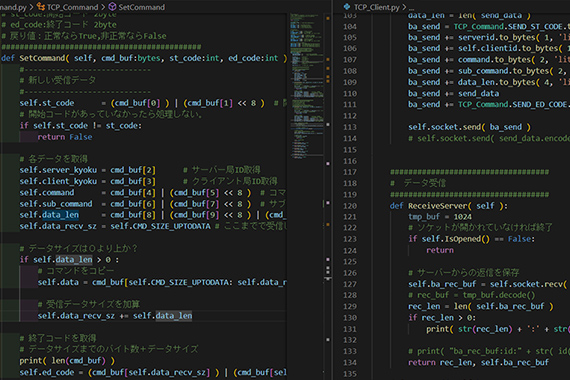Viewport: 570px width, 380px height.
Task: Click 'return False' in the left editor
Action: (x=65, y=137)
